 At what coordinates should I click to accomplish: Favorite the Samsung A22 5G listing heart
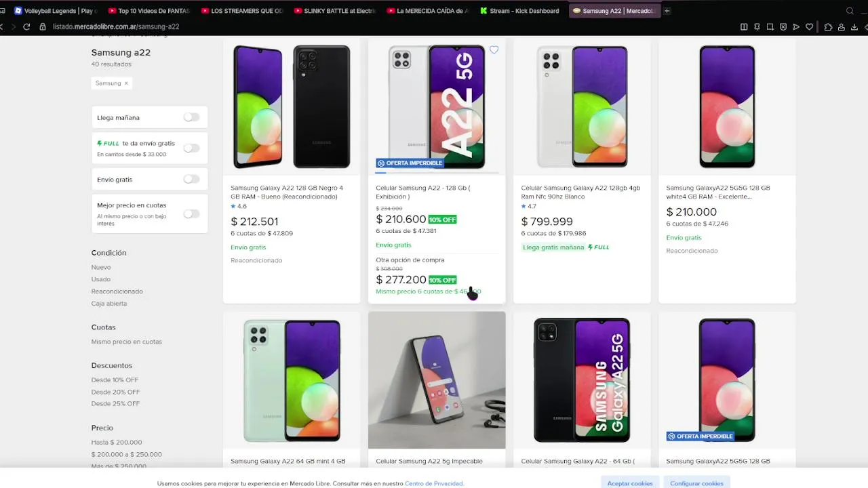point(494,49)
